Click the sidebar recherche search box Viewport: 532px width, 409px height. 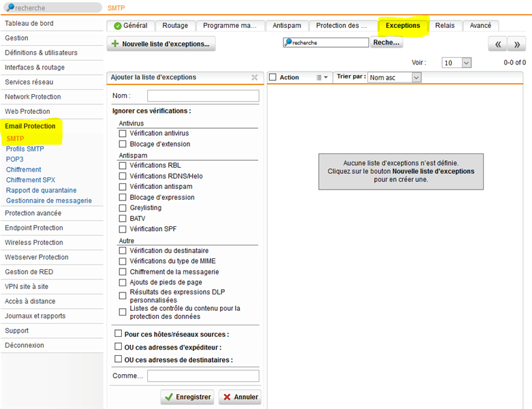pyautogui.click(x=52, y=7)
